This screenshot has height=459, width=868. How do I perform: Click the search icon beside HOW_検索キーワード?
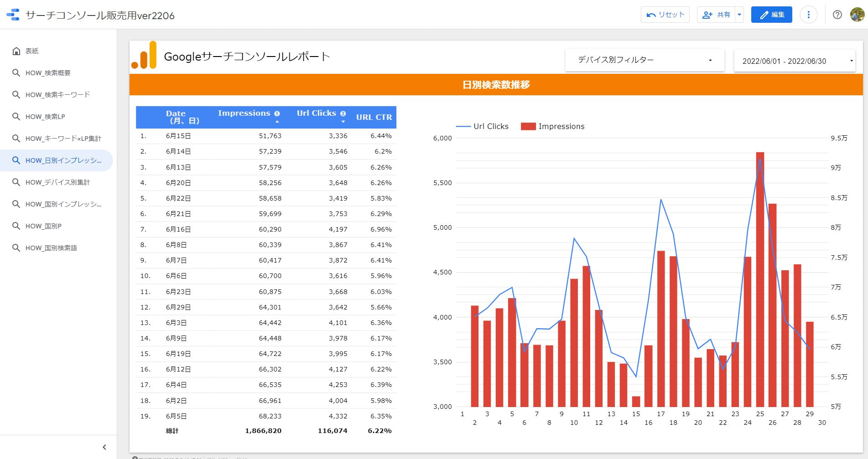click(x=16, y=95)
